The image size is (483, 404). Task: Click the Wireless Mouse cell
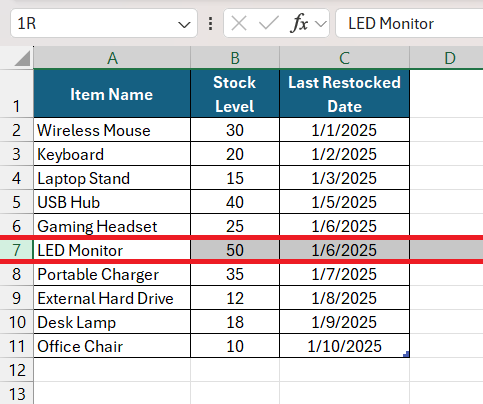click(112, 130)
